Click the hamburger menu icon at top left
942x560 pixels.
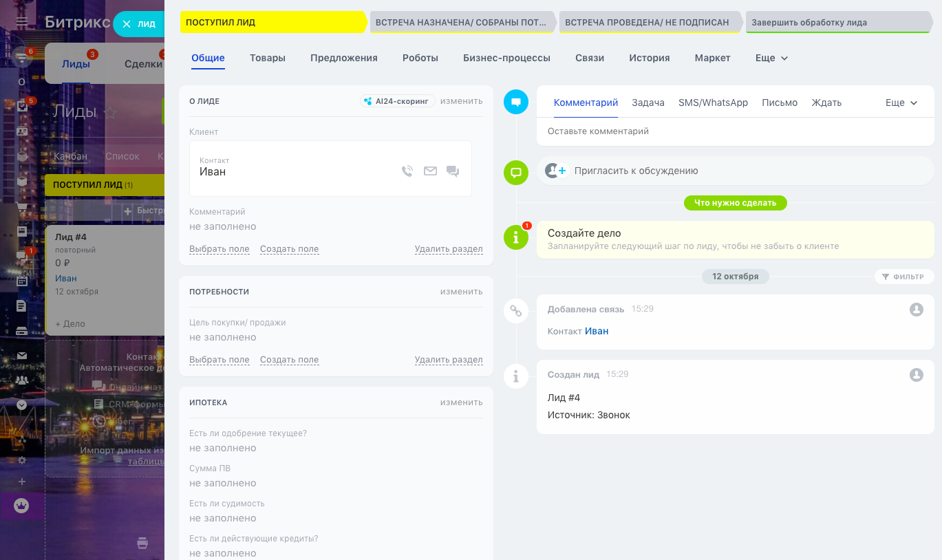(x=22, y=22)
